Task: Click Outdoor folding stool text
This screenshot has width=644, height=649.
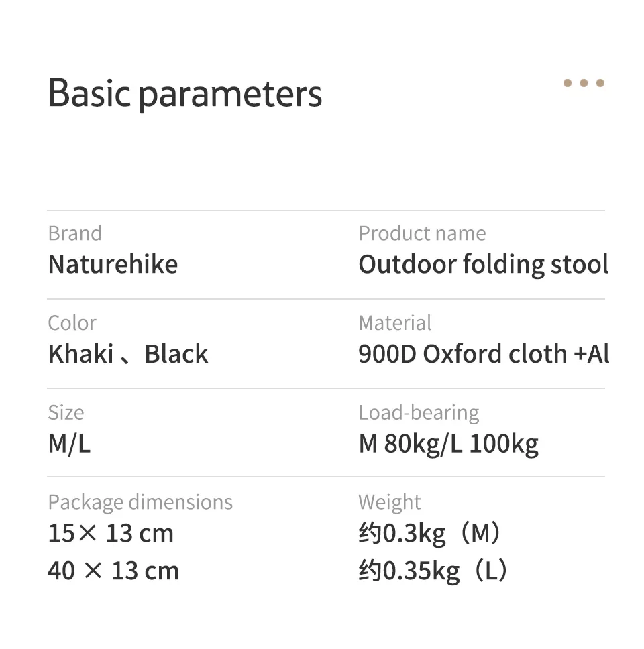Action: [x=483, y=264]
